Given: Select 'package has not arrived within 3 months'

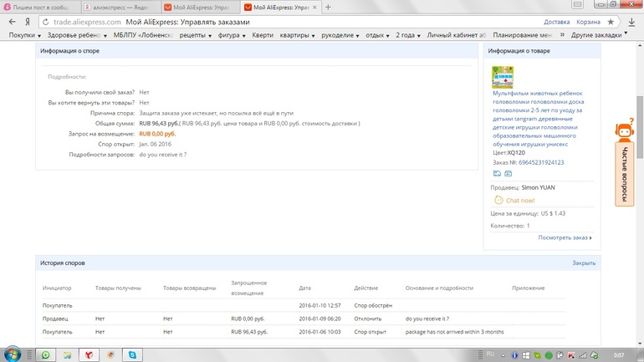Looking at the screenshot, I should 454,332.
